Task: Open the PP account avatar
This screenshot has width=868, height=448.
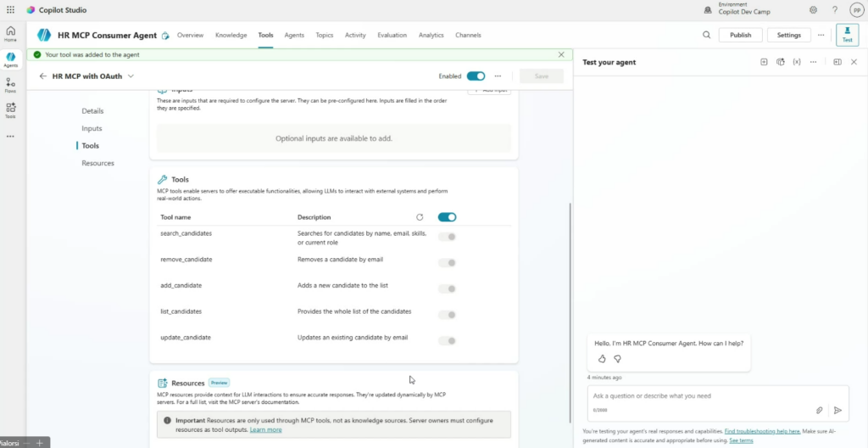Action: click(856, 10)
